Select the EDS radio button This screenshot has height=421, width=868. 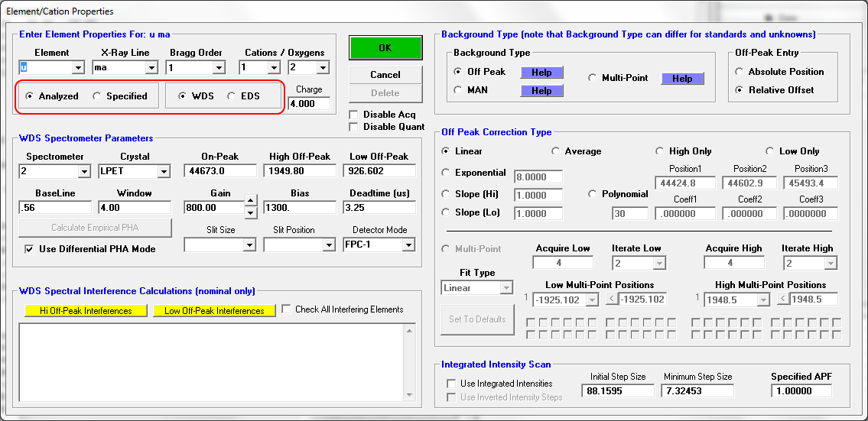point(232,96)
